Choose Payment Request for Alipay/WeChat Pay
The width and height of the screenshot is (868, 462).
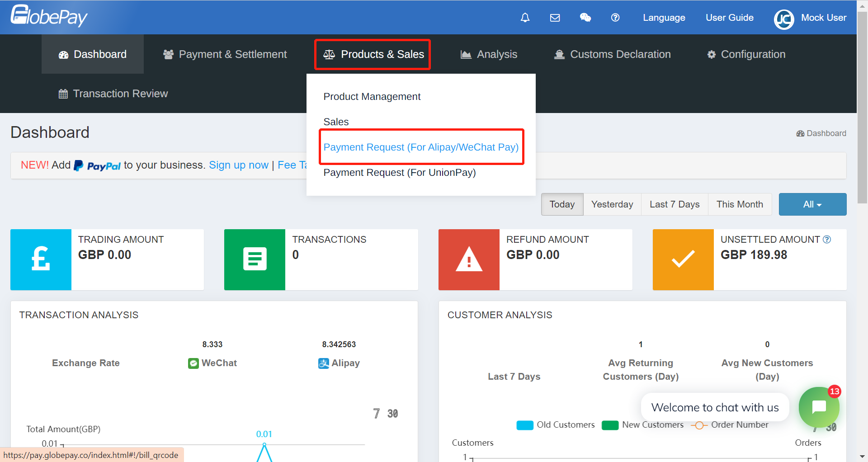point(421,147)
